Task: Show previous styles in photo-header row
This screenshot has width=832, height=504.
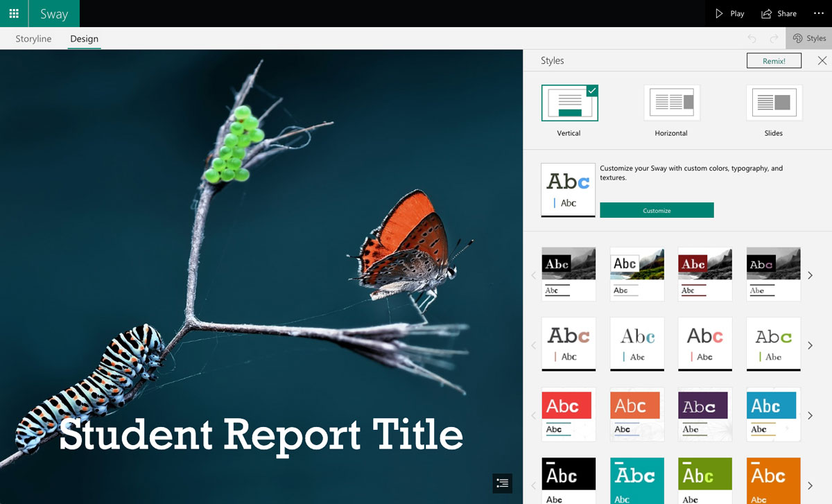Action: tap(533, 275)
